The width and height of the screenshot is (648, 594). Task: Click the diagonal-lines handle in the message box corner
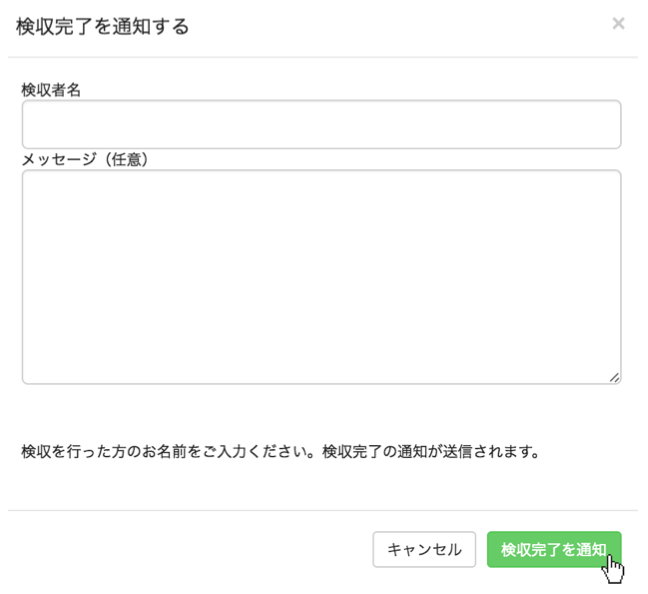[x=614, y=377]
